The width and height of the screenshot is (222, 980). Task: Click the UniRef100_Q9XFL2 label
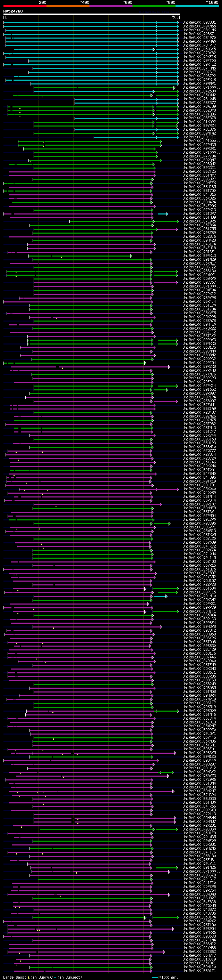[199, 64]
